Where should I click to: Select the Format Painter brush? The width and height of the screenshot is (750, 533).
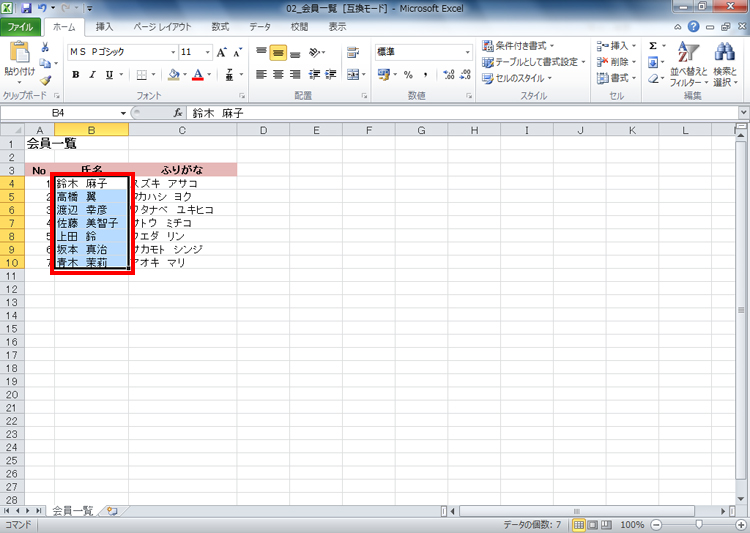pos(45,80)
